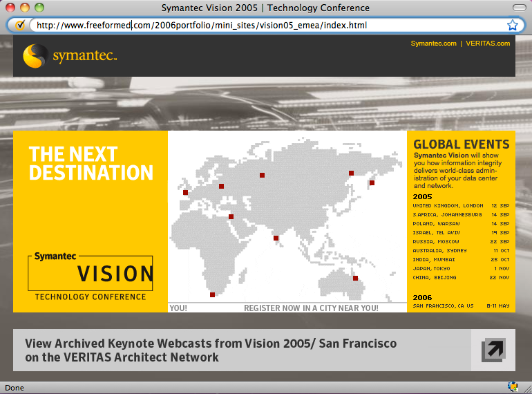Click the Symantec logo in the header
532x394 pixels.
coord(70,56)
